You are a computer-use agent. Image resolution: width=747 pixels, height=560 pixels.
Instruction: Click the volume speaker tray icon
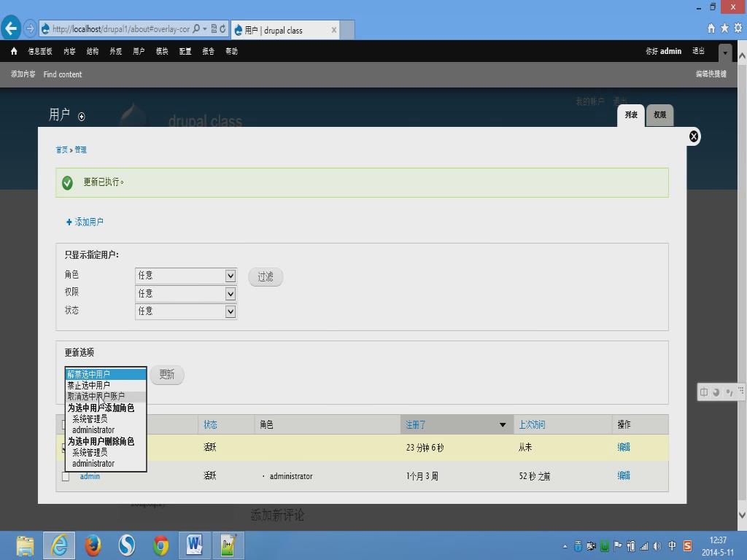click(657, 546)
